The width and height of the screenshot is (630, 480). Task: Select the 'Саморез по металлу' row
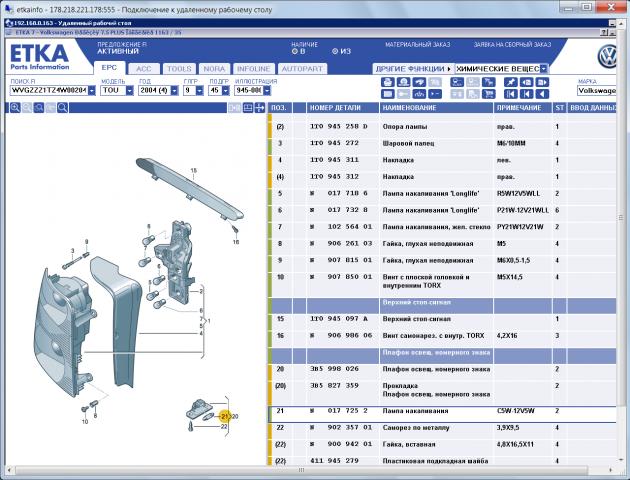pos(442,428)
